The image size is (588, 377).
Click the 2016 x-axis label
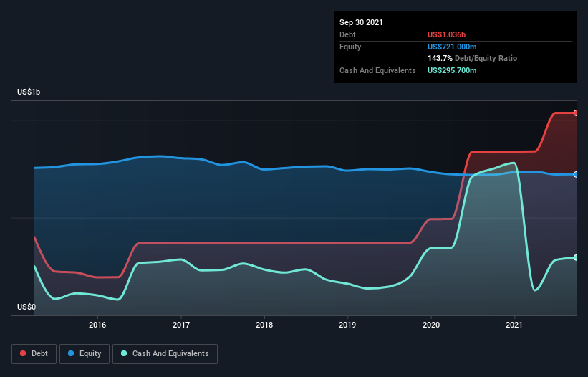point(97,325)
